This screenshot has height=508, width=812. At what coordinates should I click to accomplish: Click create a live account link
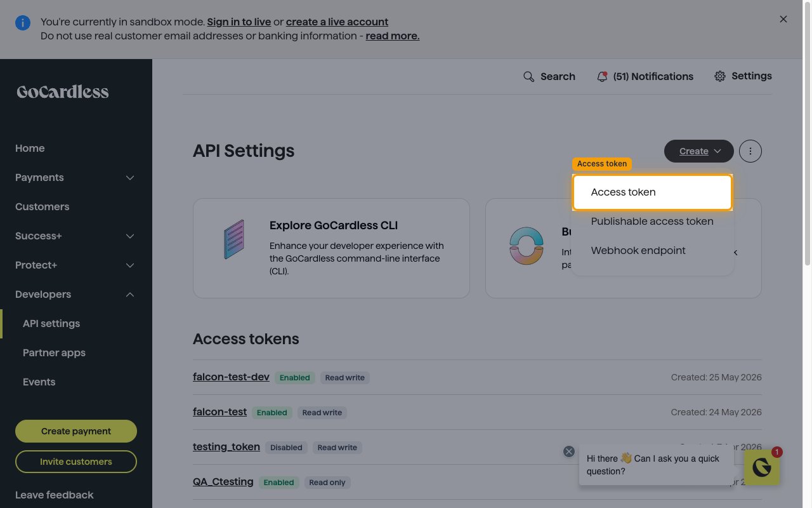tap(337, 22)
